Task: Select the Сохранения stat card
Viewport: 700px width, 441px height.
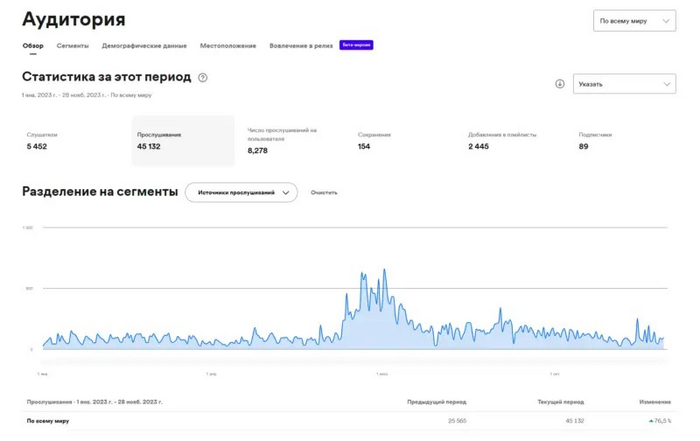Action: (x=404, y=141)
